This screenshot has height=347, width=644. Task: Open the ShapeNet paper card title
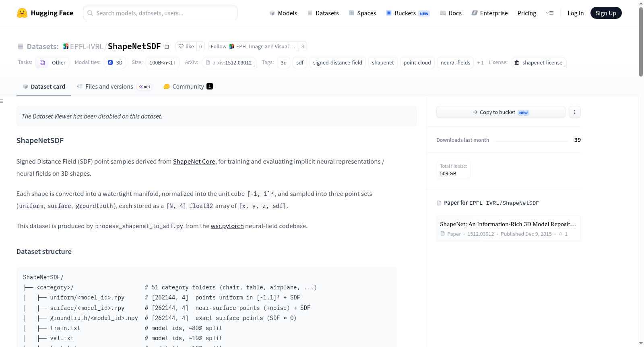508,224
